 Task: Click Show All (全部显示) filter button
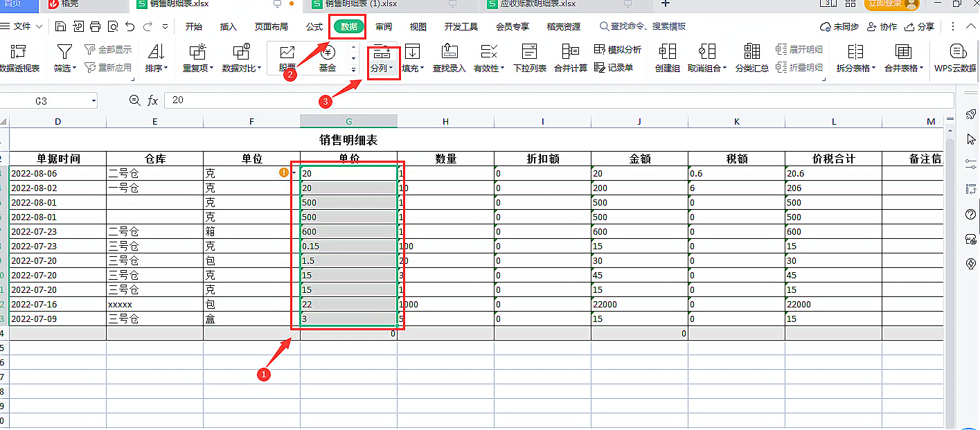(x=108, y=50)
